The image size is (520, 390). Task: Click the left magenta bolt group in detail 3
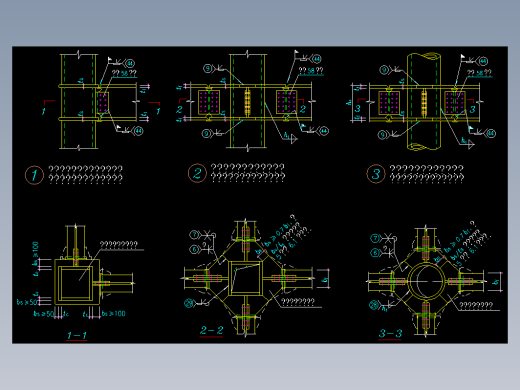click(x=389, y=103)
